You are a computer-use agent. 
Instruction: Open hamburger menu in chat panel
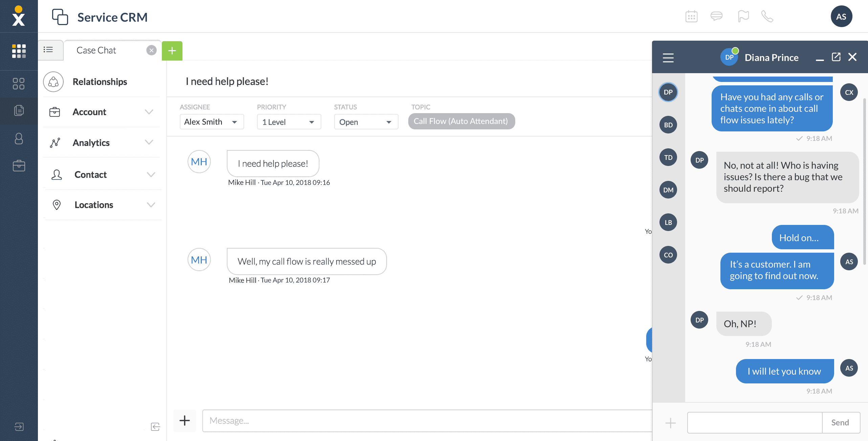668,58
